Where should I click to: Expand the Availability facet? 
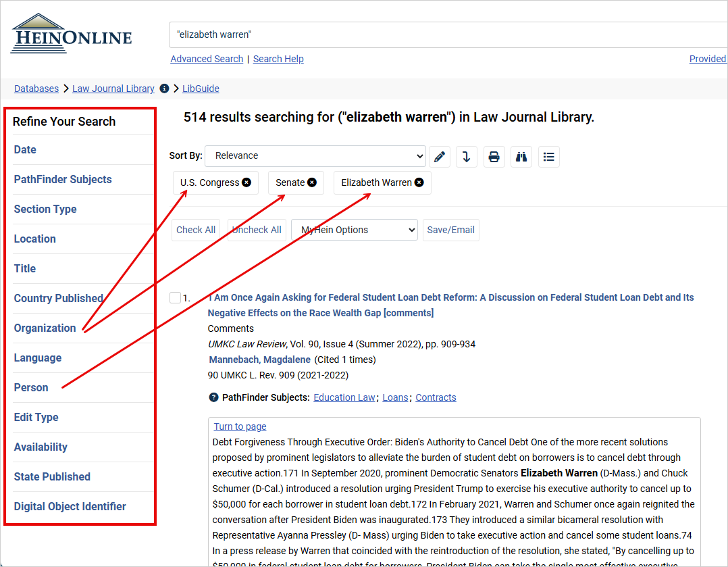(41, 447)
